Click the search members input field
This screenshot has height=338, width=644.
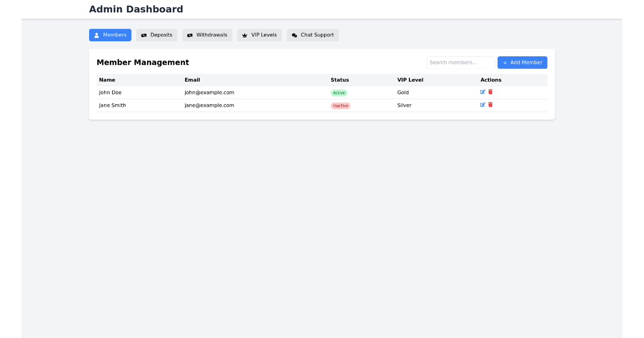460,62
